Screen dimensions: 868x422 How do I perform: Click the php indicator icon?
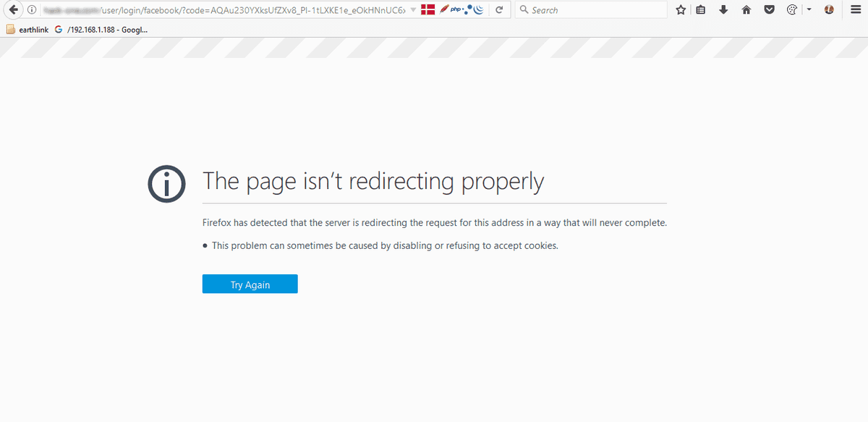pyautogui.click(x=456, y=10)
